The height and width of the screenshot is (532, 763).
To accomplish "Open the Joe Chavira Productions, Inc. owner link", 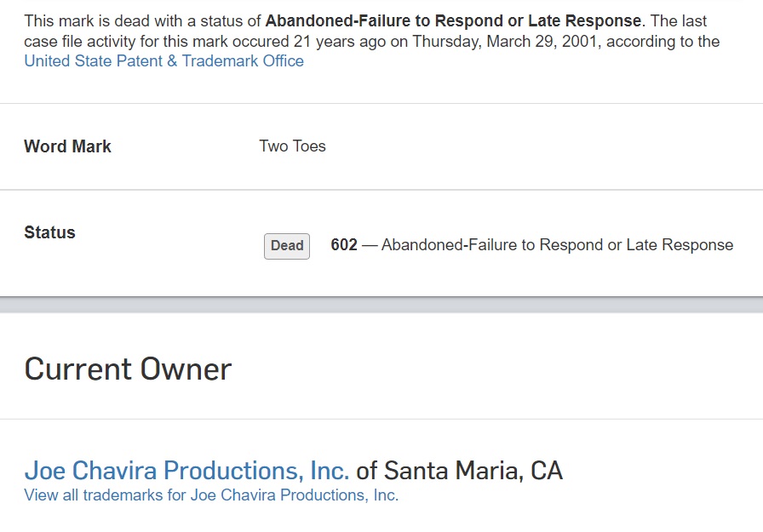I will [186, 471].
